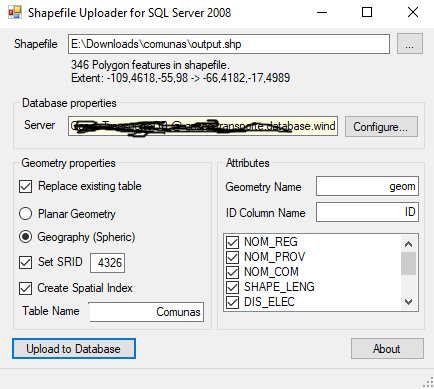Screen dimensions: 434x389
Task: Click the Shapefile path text box
Action: [229, 44]
